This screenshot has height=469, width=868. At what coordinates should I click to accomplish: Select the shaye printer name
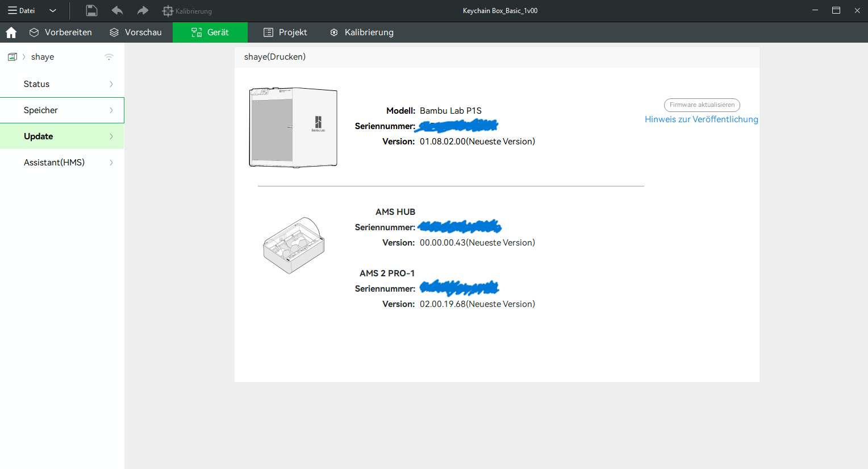click(x=43, y=57)
